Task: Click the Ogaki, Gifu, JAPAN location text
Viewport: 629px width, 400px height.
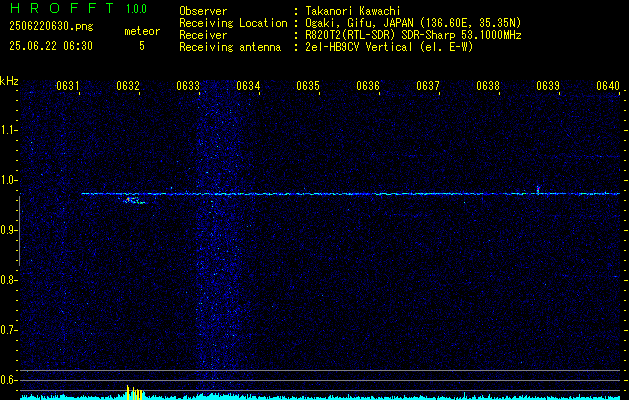Action: coord(413,23)
